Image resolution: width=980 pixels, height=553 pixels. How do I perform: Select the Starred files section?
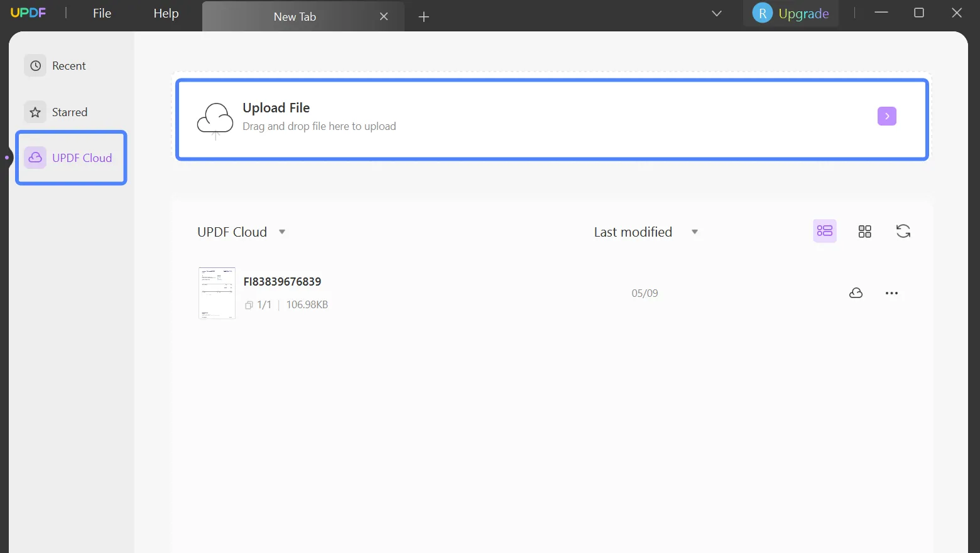click(x=70, y=112)
